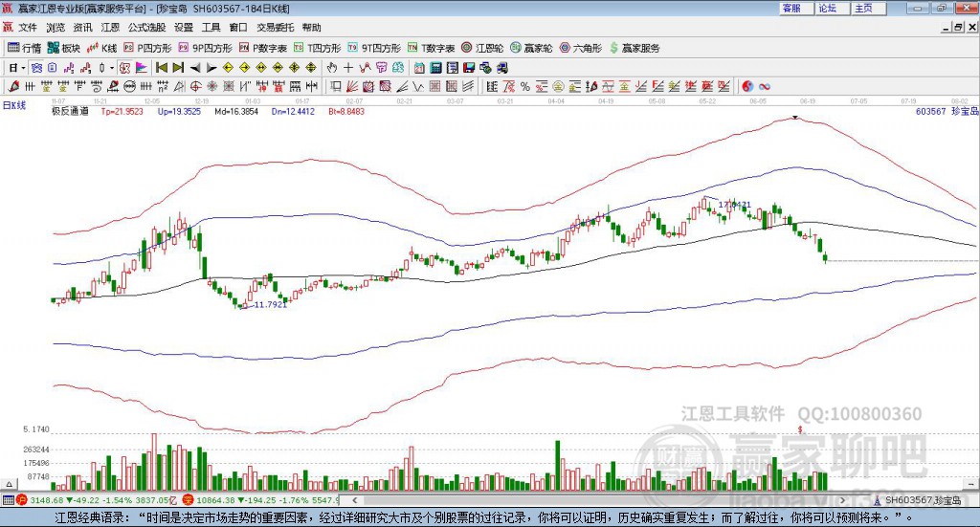The image size is (980, 527).
Task: Click the 主页 homepage button
Action: tap(868, 8)
